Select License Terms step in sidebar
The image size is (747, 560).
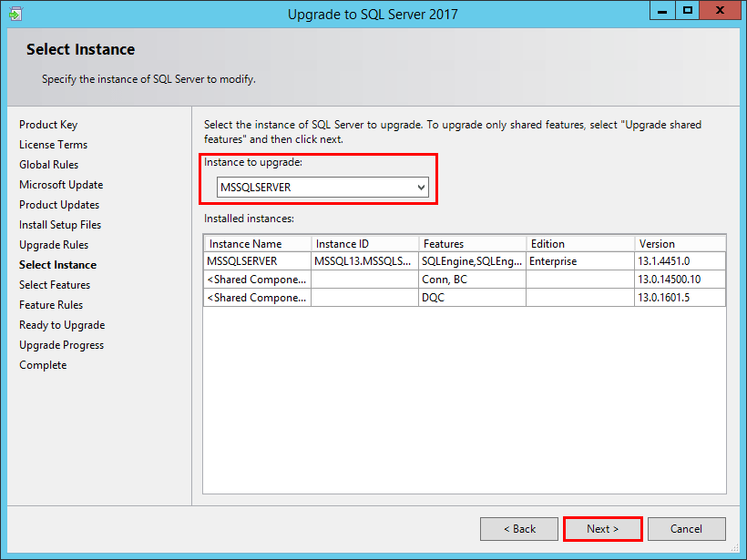54,145
